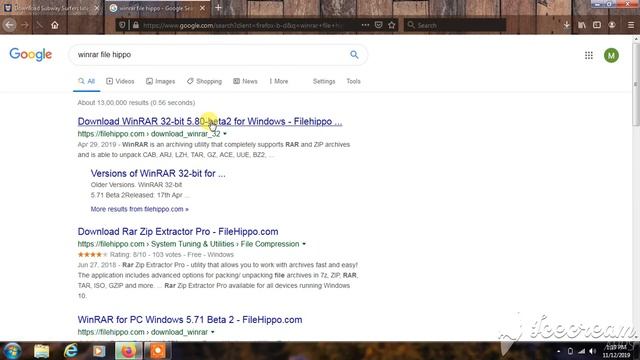The width and height of the screenshot is (640, 360).
Task: Open Google apps grid
Action: point(589,55)
